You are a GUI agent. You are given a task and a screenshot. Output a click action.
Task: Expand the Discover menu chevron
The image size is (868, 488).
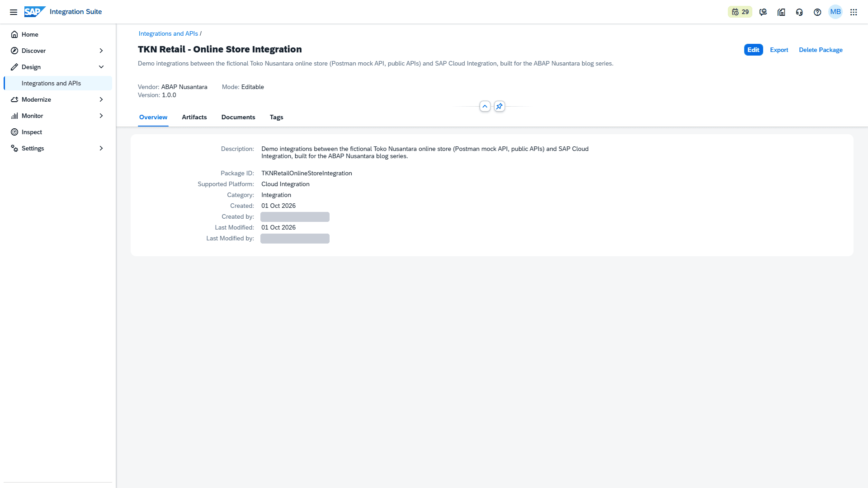[x=101, y=51]
